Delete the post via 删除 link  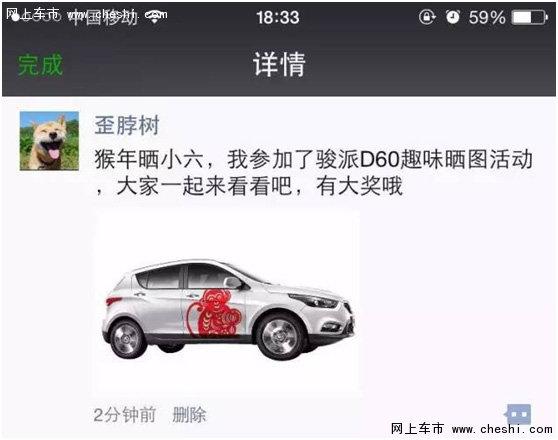[189, 414]
